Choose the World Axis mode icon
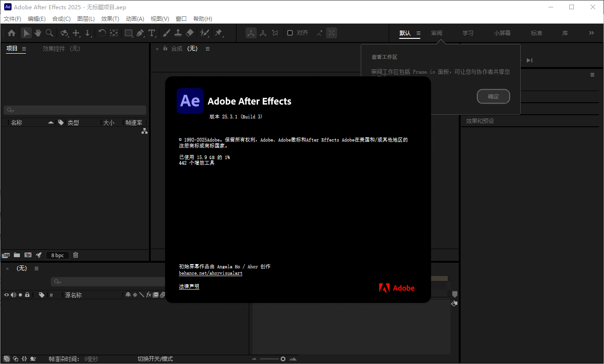This screenshot has height=364, width=604. (x=263, y=33)
